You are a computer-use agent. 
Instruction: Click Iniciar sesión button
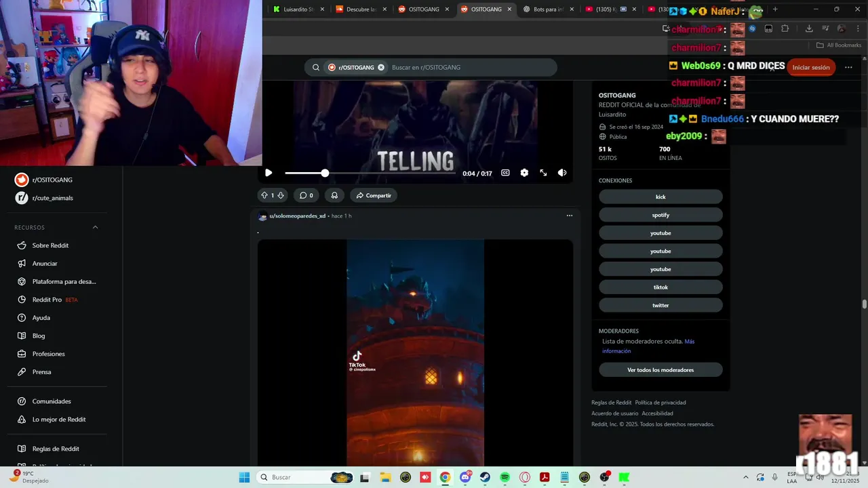(811, 67)
